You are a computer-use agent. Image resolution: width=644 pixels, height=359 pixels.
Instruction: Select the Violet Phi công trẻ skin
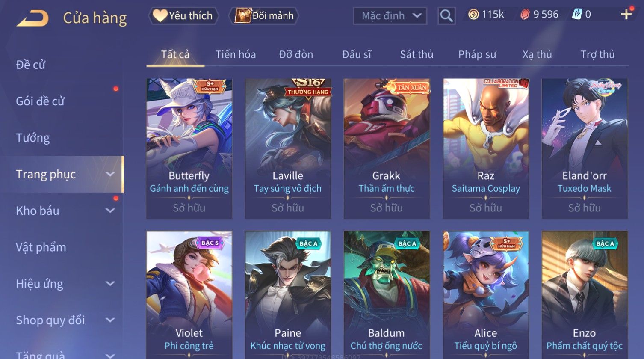[x=189, y=295]
